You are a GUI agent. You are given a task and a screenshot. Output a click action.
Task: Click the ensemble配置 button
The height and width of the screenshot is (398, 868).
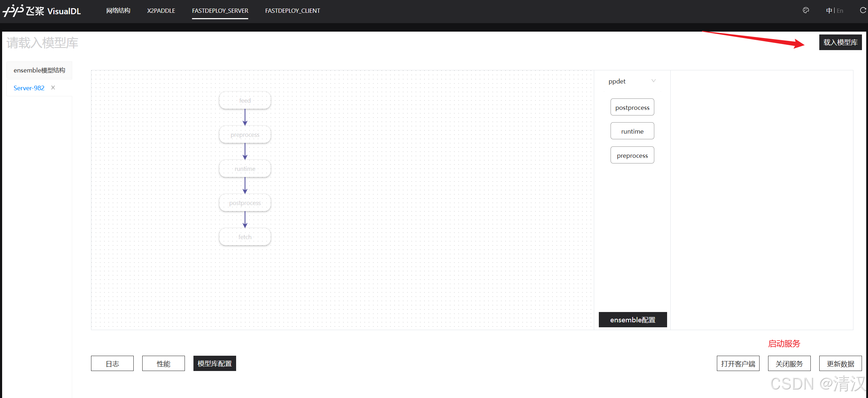[x=633, y=320]
